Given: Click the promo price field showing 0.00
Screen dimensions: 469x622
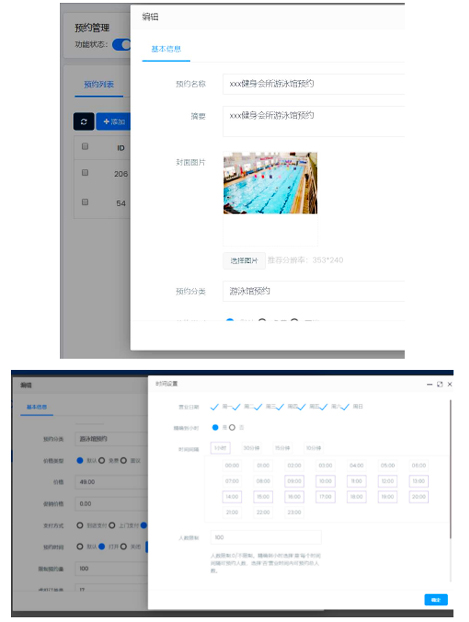Looking at the screenshot, I should [x=111, y=504].
